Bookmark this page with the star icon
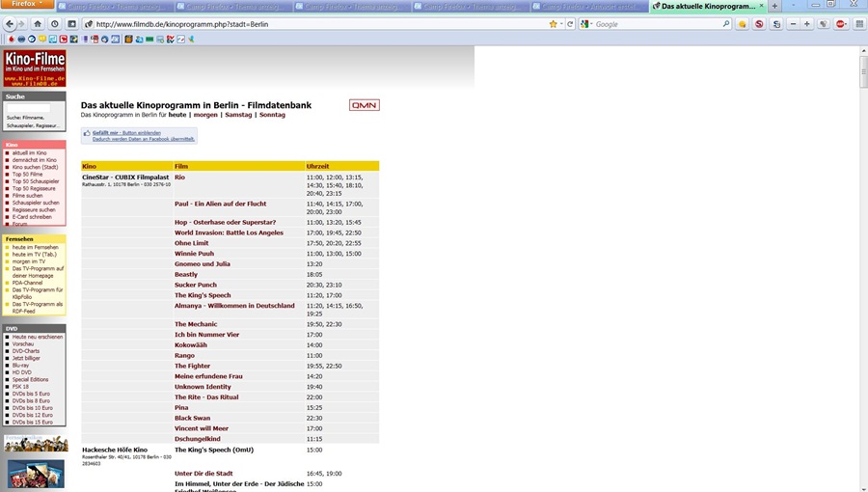The height and width of the screenshot is (492, 868). (x=553, y=24)
